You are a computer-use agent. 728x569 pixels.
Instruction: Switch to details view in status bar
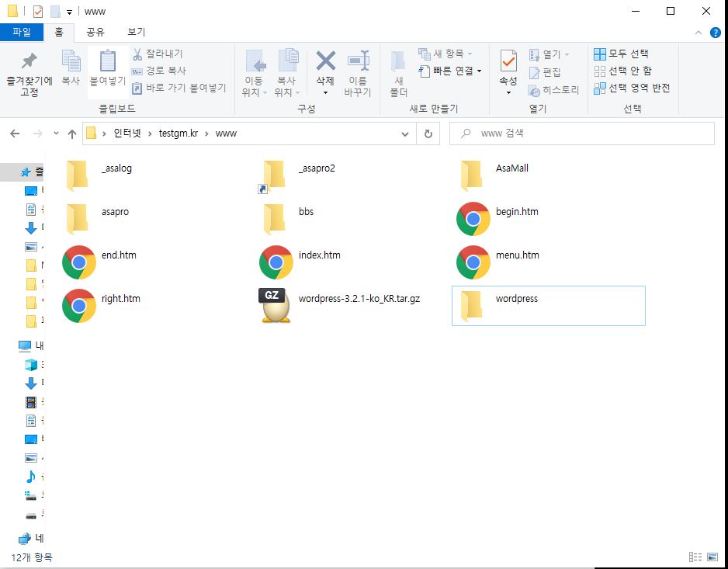[695, 557]
